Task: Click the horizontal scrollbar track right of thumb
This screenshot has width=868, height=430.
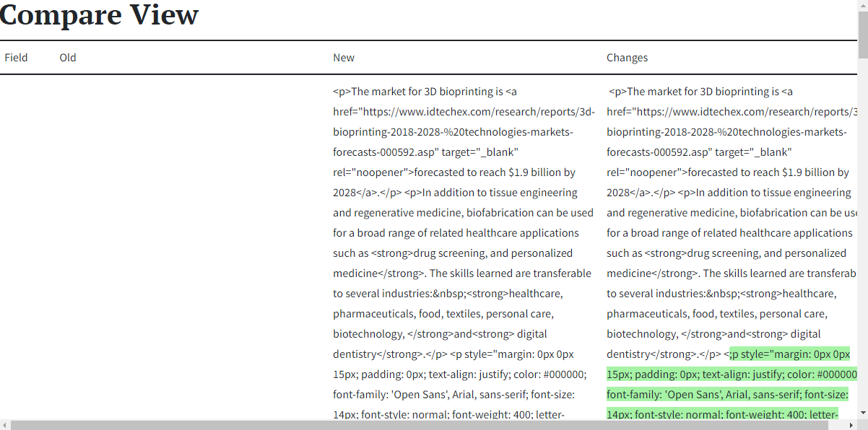Action: tap(838, 424)
